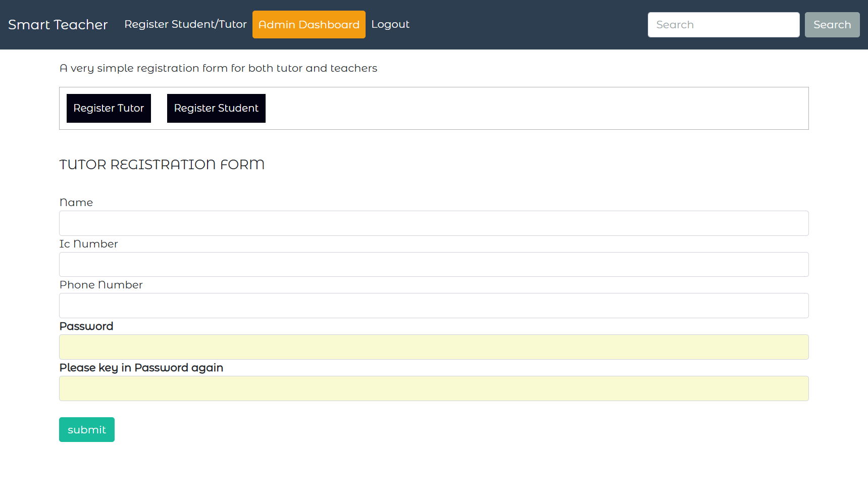Click the bold Password label
Viewport: 868px width, 494px height.
point(86,326)
